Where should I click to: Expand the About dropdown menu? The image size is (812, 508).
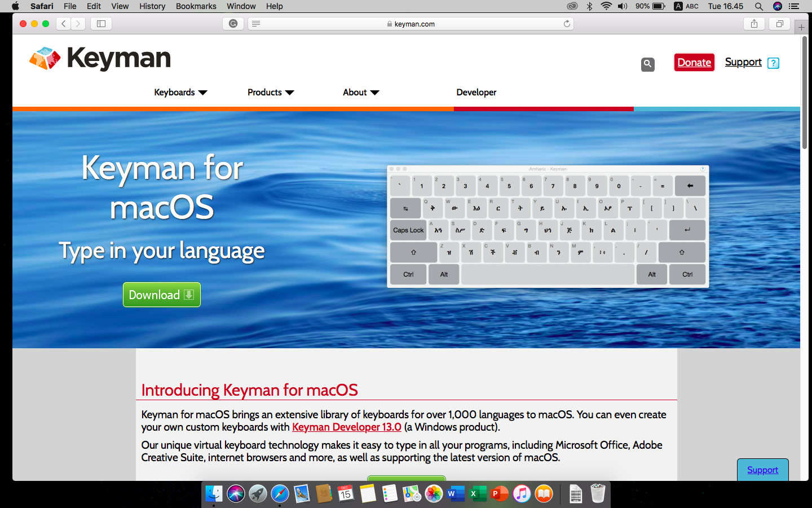(361, 93)
